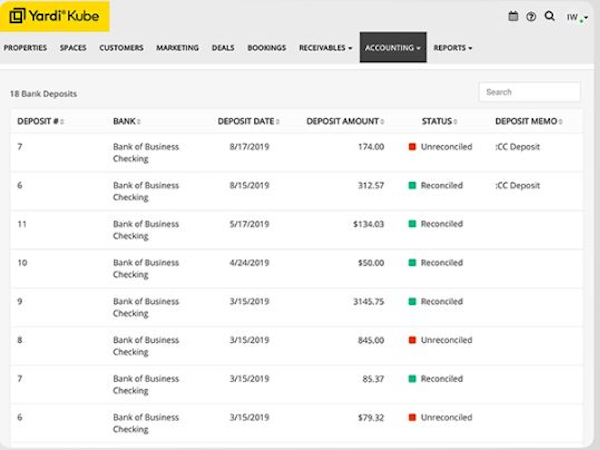Sort by Deposit Amount column arrows

click(382, 122)
